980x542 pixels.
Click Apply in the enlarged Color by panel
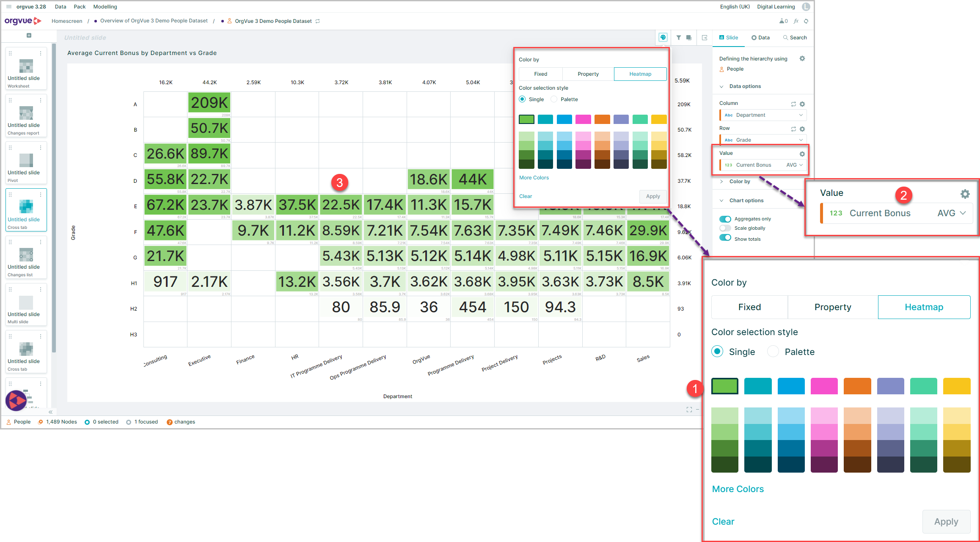[946, 522]
